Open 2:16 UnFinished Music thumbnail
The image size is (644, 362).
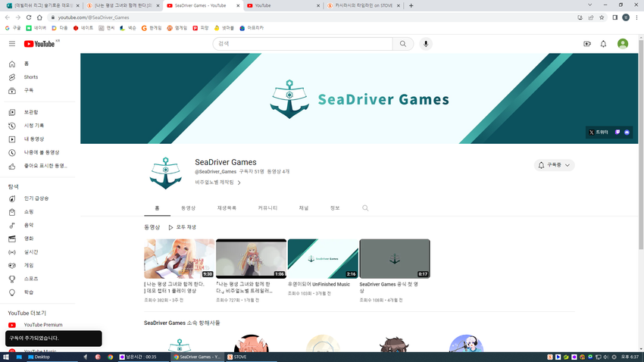click(323, 259)
